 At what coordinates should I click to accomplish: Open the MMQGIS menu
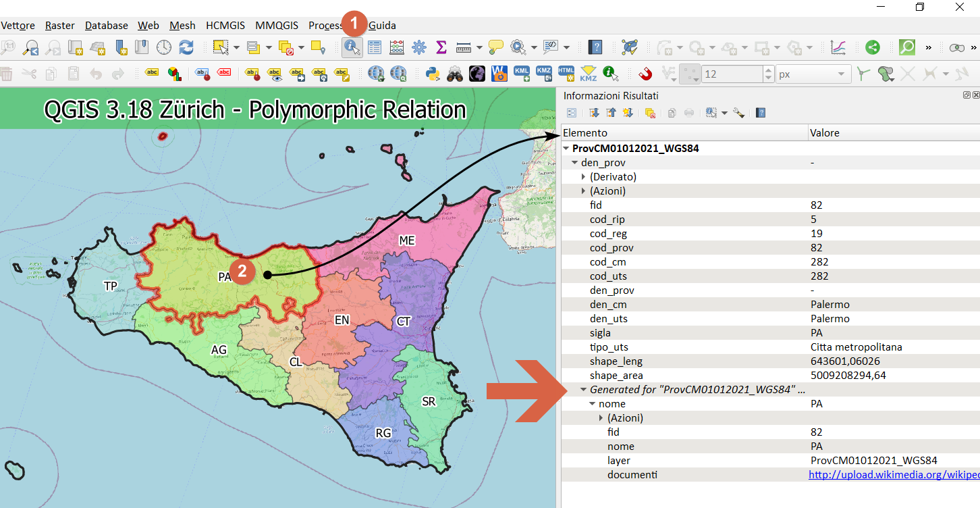[x=277, y=26]
